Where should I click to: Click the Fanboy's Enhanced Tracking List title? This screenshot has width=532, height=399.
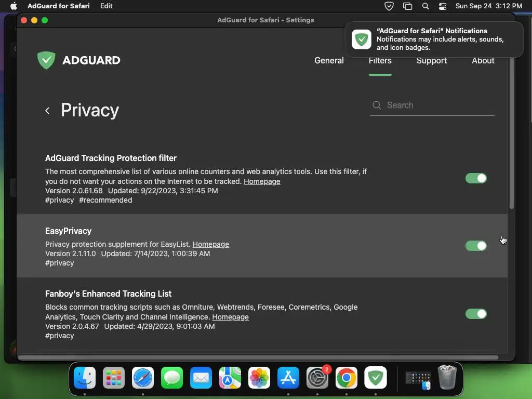click(x=108, y=294)
